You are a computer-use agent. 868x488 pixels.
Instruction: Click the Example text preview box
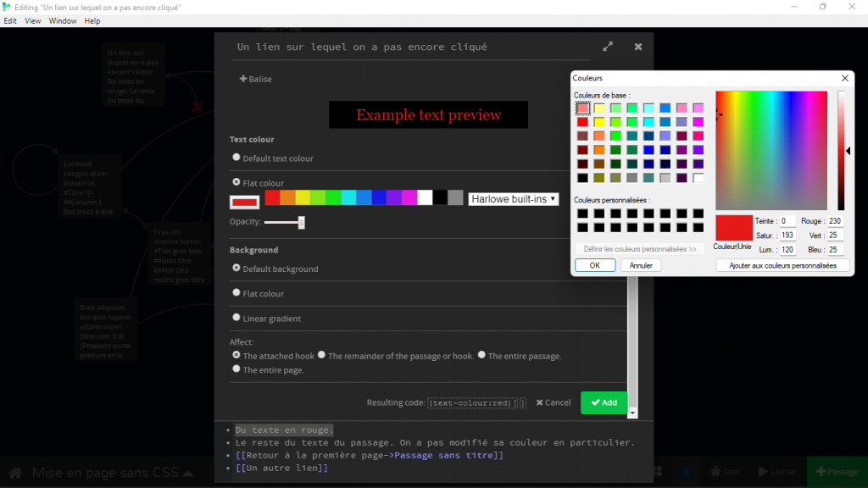428,114
